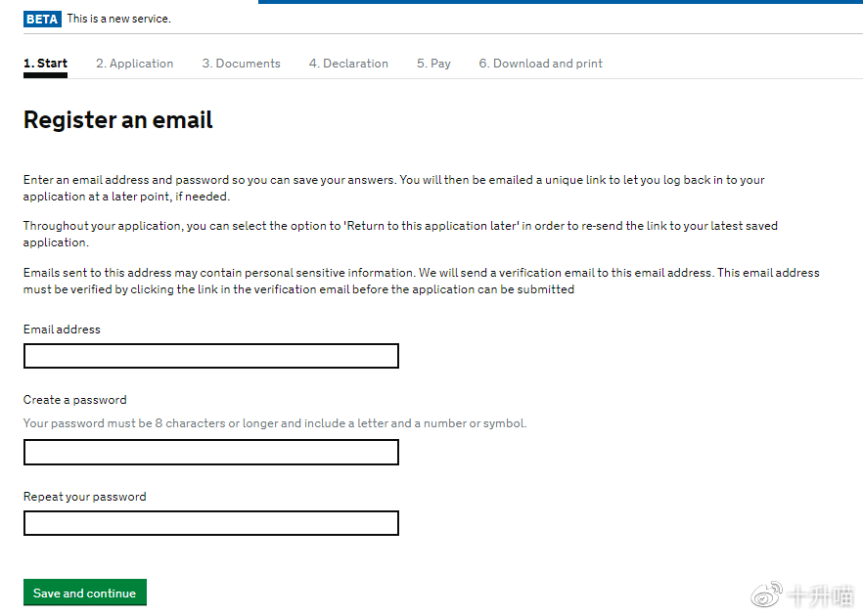
Task: Select the 1. Start step tab
Action: click(x=45, y=64)
